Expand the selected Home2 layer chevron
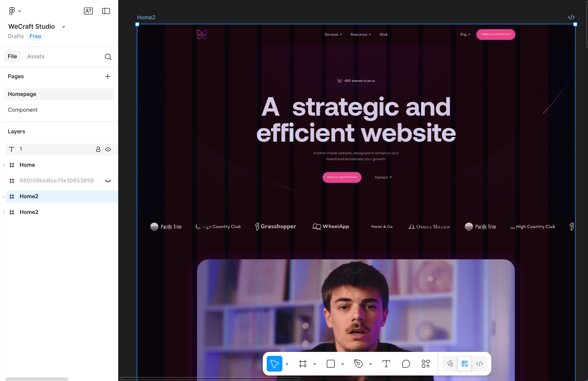The height and width of the screenshot is (381, 588). coord(4,197)
